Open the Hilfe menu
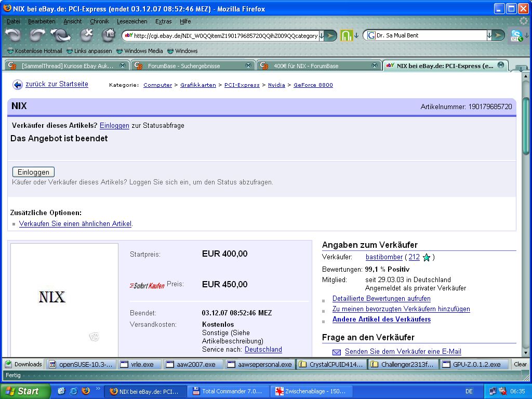Viewport: 532px width, 399px height. click(185, 21)
